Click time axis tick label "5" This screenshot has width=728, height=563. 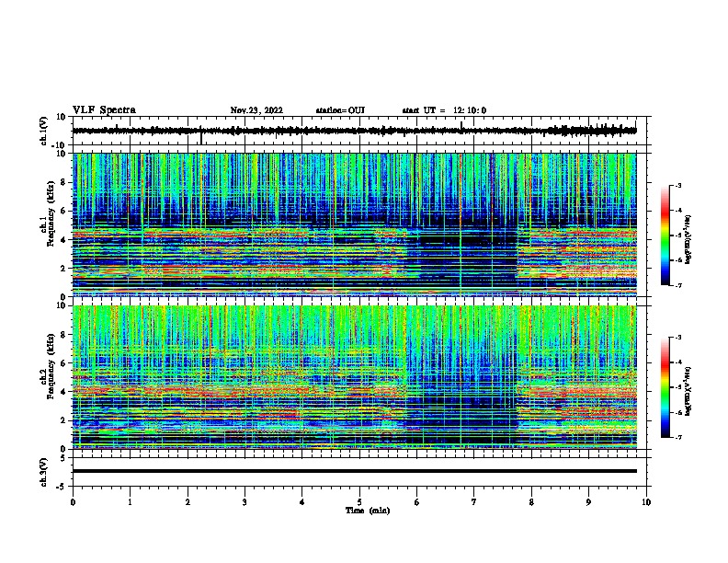tap(359, 502)
